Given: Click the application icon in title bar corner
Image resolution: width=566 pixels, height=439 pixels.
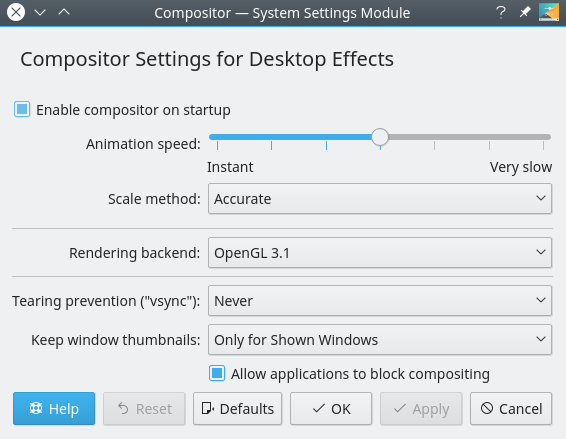Looking at the screenshot, I should [549, 12].
